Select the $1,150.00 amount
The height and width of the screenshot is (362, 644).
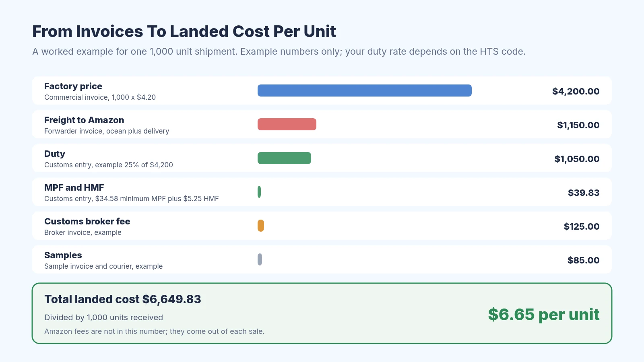coord(578,125)
